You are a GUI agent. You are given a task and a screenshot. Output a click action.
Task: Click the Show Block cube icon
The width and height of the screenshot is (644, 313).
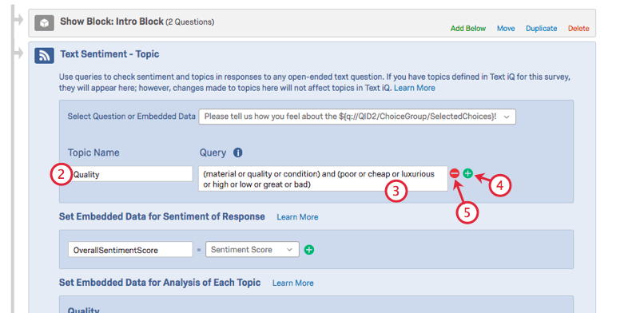point(45,23)
